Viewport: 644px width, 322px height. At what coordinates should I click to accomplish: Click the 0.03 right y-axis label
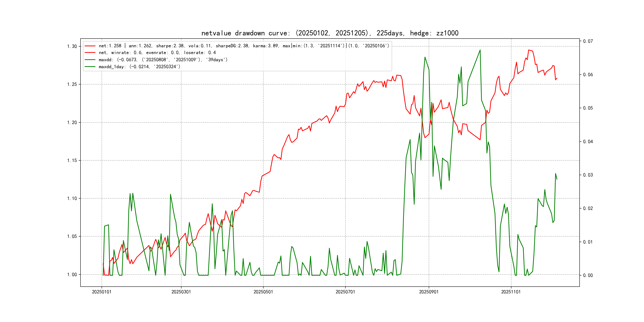click(x=588, y=175)
